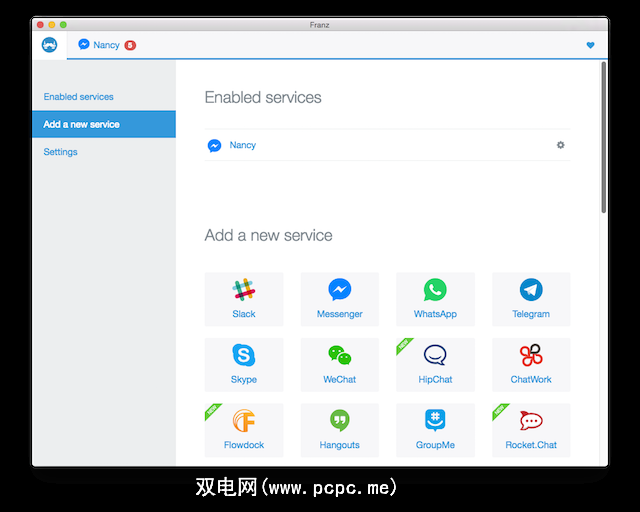Add the Flowdock service

(244, 430)
